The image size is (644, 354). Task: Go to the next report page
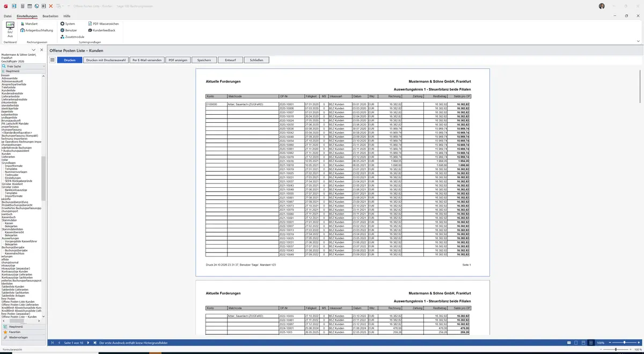pos(88,343)
